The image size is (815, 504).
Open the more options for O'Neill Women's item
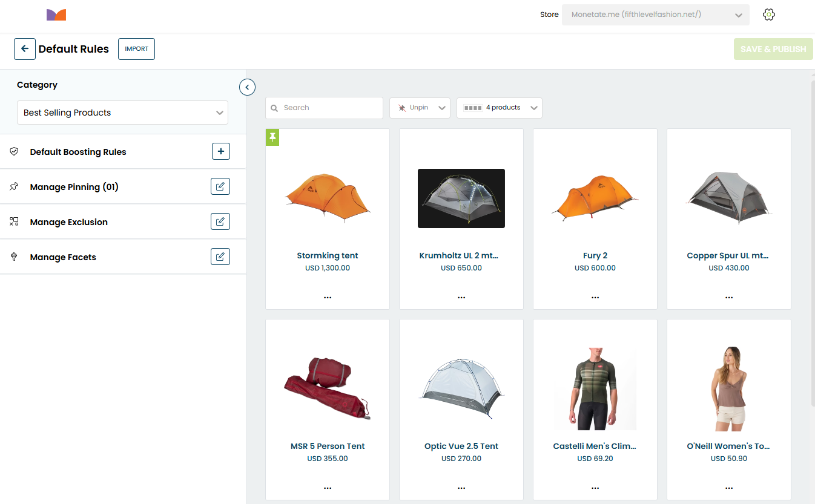pos(729,488)
